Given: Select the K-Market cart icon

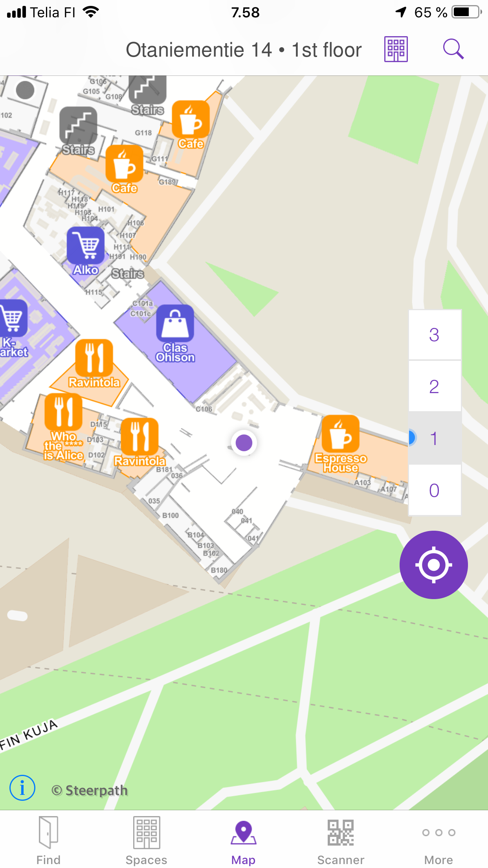Looking at the screenshot, I should coord(13,318).
